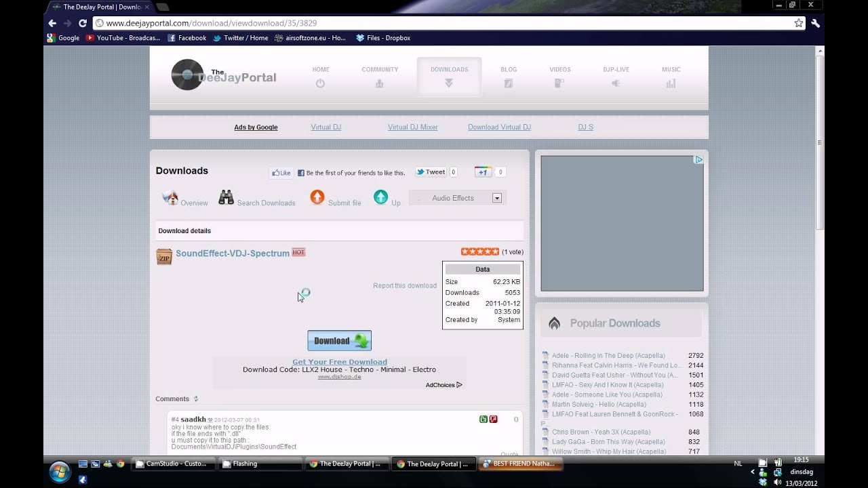Open Chrome's wrench settings menu
868x488 pixels.
click(816, 23)
